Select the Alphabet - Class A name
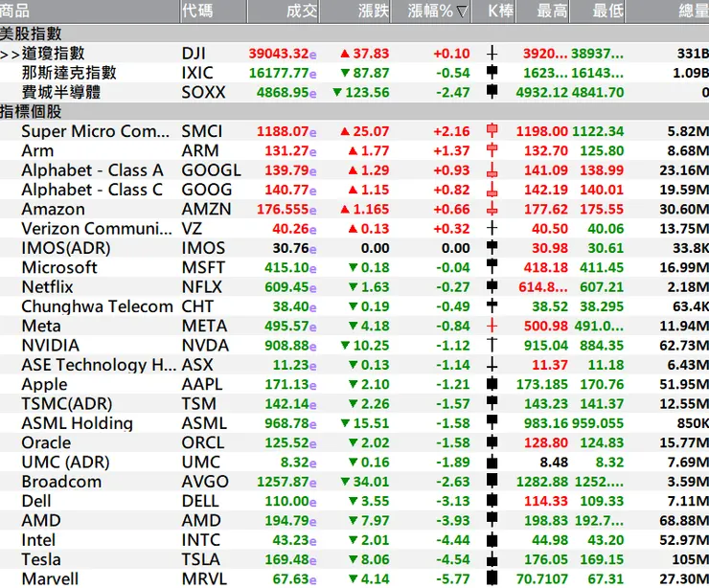The width and height of the screenshot is (709, 588). [x=92, y=170]
